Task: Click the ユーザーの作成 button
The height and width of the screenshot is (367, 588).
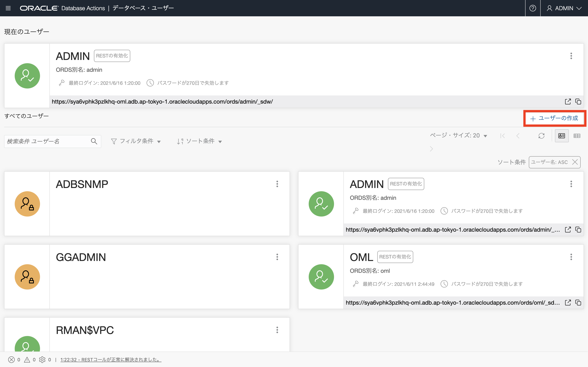Action: 555,118
